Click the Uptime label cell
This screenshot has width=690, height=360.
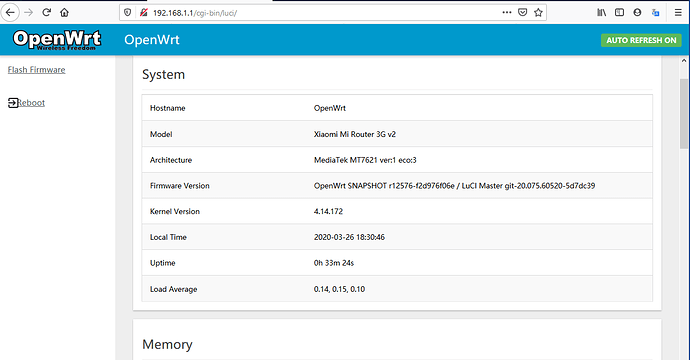pyautogui.click(x=162, y=263)
